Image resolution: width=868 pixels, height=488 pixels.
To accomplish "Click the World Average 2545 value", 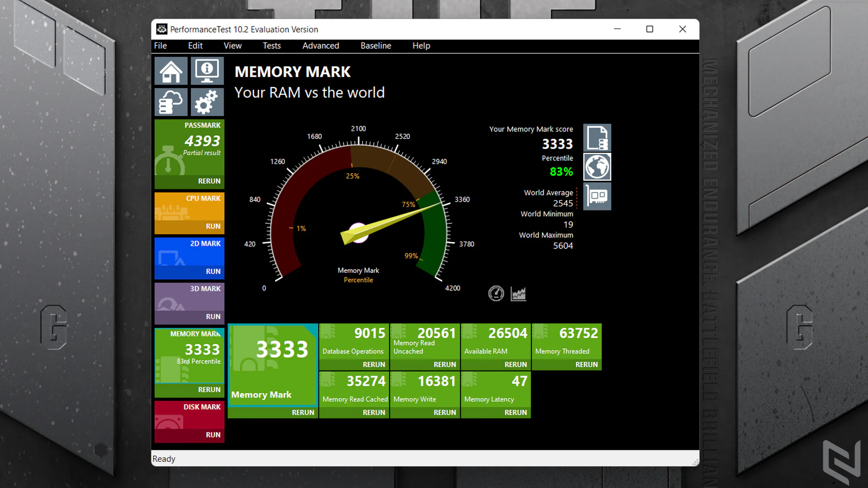I will tap(563, 203).
